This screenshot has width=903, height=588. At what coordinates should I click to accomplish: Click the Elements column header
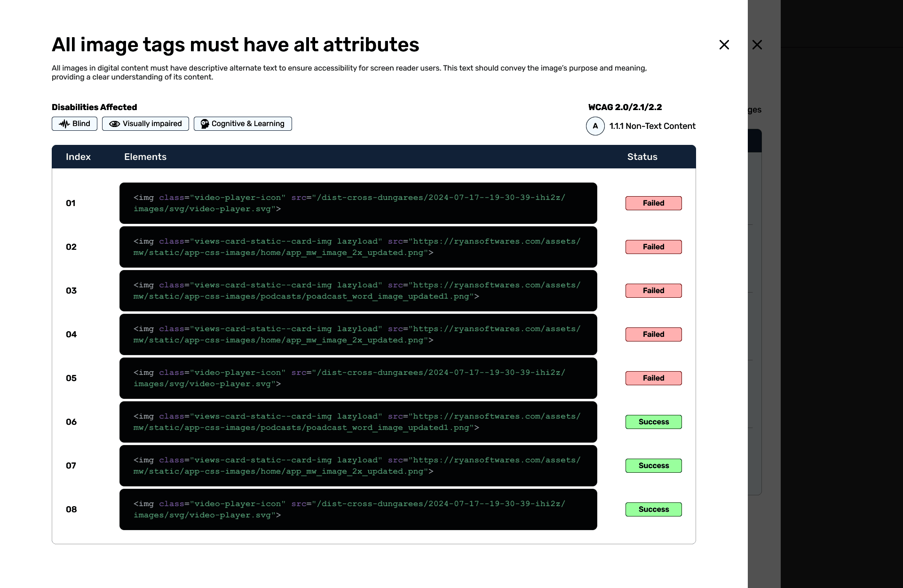coord(145,157)
